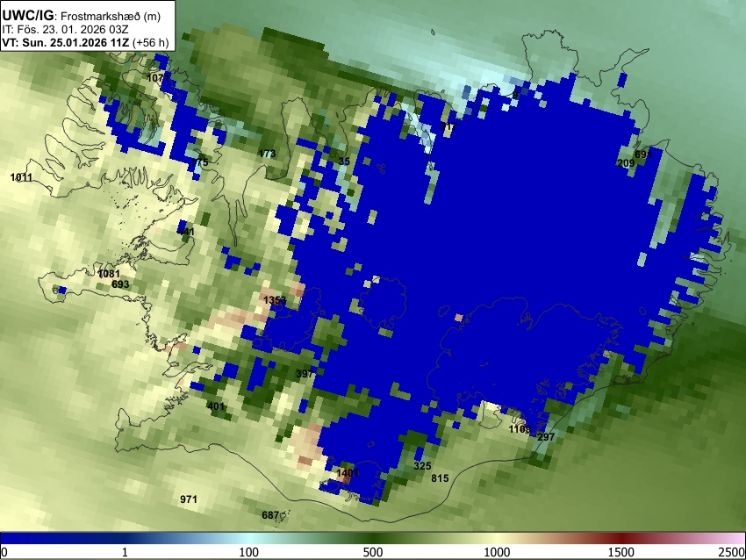746x560 pixels.
Task: Click the 441 value label
Action: 186,232
